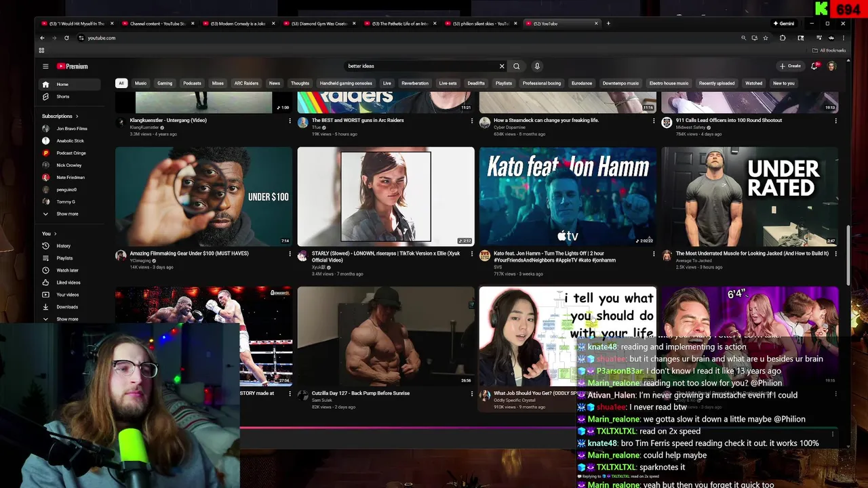Image resolution: width=868 pixels, height=488 pixels.
Task: Open Your videos in the sidebar
Action: (70, 295)
